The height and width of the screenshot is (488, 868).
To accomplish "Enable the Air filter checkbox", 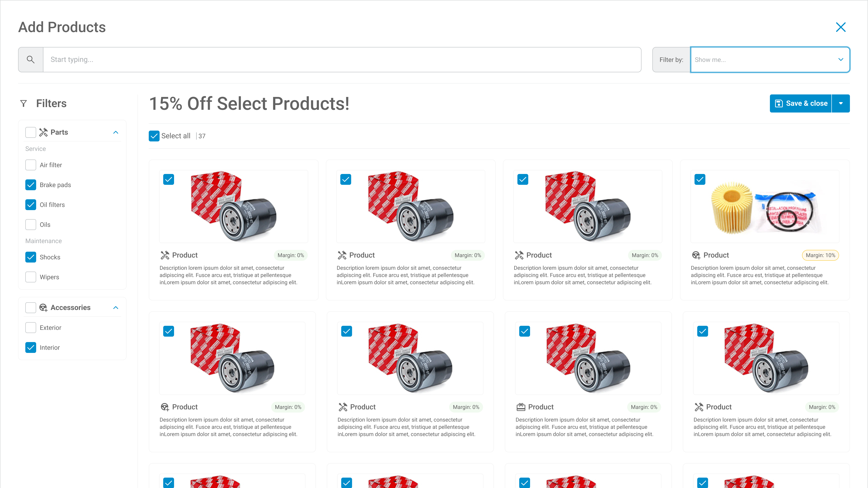I will pyautogui.click(x=31, y=165).
